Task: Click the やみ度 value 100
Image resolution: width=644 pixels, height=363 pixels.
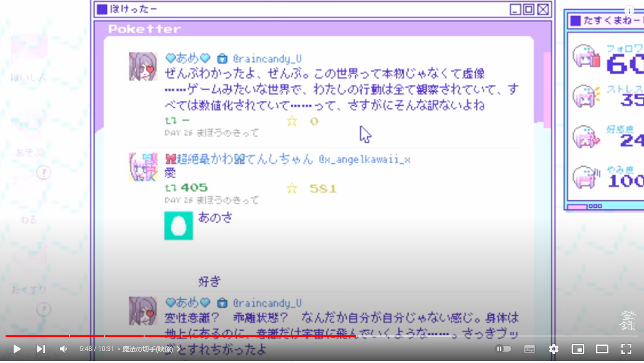Action: pyautogui.click(x=625, y=181)
